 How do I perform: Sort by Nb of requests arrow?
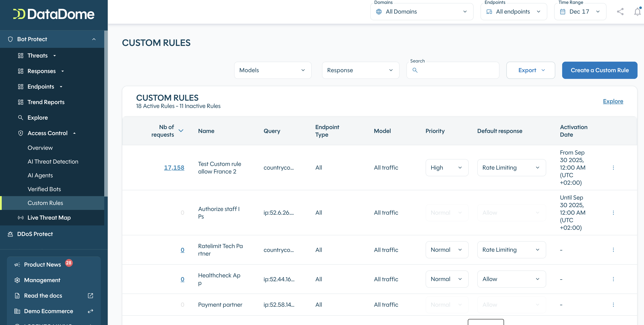[181, 131]
